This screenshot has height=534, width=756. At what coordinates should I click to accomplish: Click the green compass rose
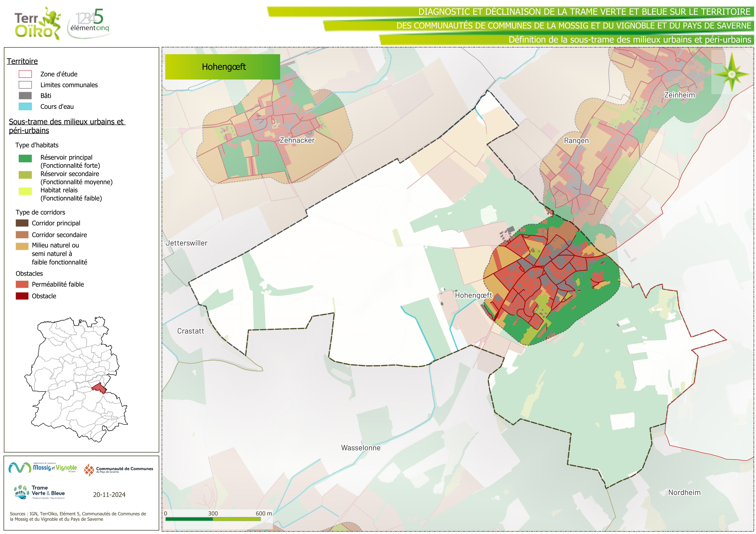click(x=732, y=74)
